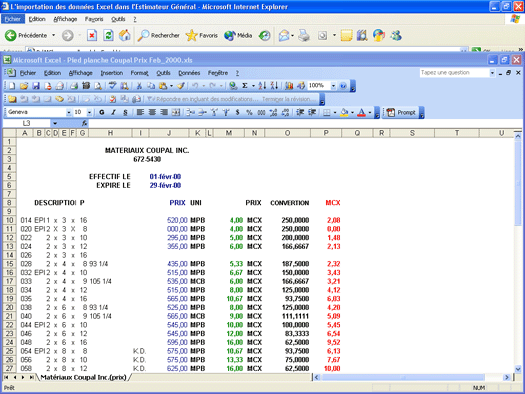Open the Chart Wizard icon
The image size is (525, 394).
[289, 86]
